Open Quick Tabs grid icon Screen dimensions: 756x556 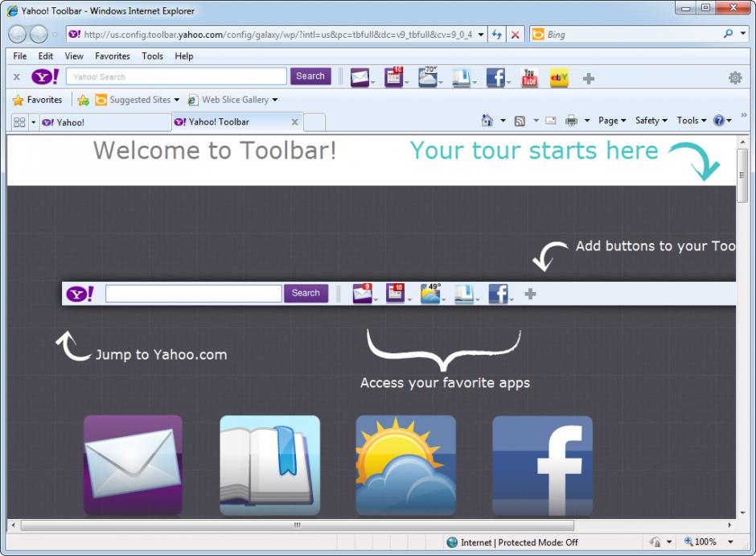[x=19, y=122]
